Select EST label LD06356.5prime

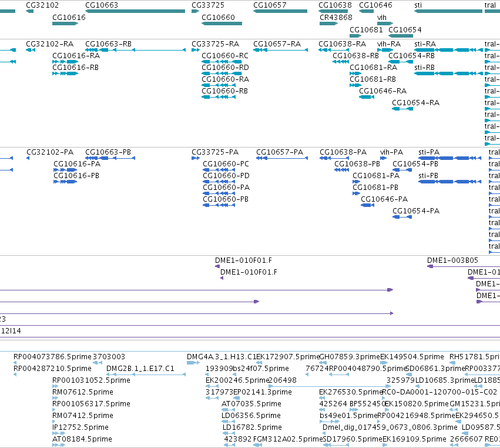click(251, 415)
